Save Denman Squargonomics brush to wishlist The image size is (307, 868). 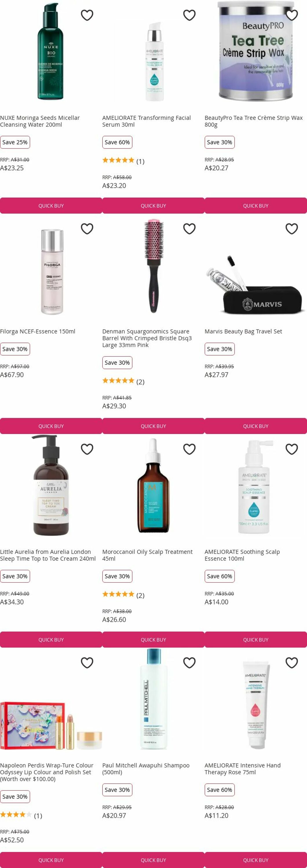[189, 229]
